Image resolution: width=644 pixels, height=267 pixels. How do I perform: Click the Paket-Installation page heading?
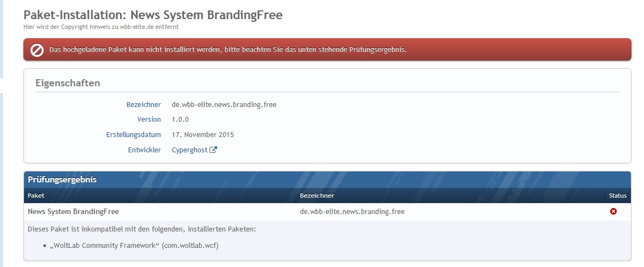point(153,15)
